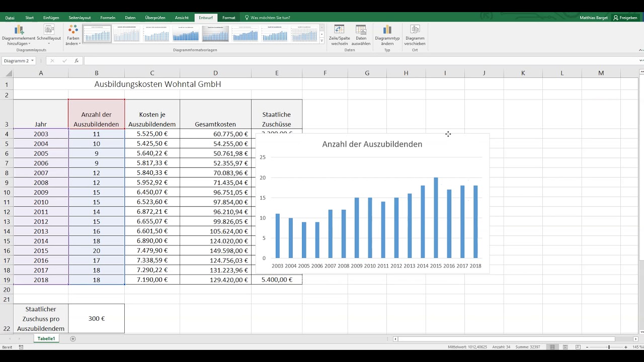
Task: Apply the fourth chart style thumbnail
Action: coord(186,34)
